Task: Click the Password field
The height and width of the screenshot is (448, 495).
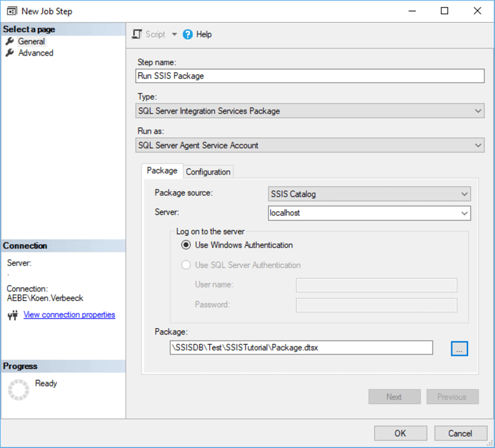Action: pos(376,305)
